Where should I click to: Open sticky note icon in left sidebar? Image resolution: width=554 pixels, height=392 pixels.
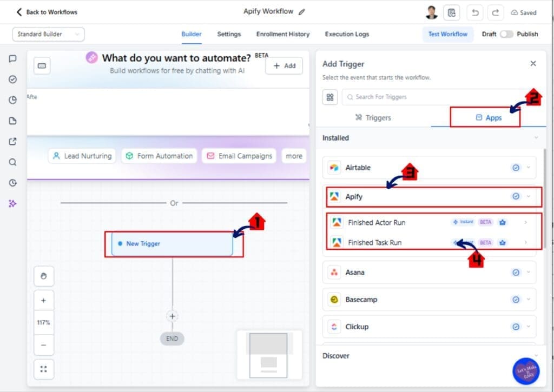click(13, 121)
